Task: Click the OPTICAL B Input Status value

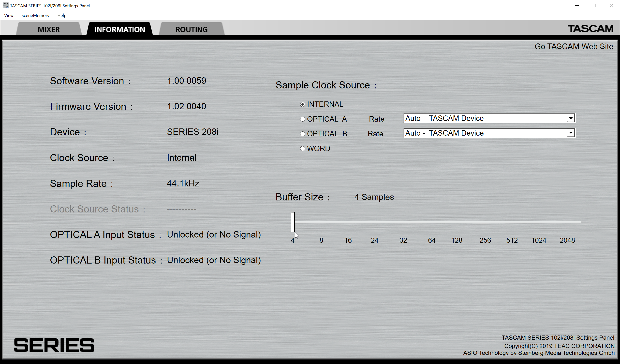Action: [x=214, y=260]
